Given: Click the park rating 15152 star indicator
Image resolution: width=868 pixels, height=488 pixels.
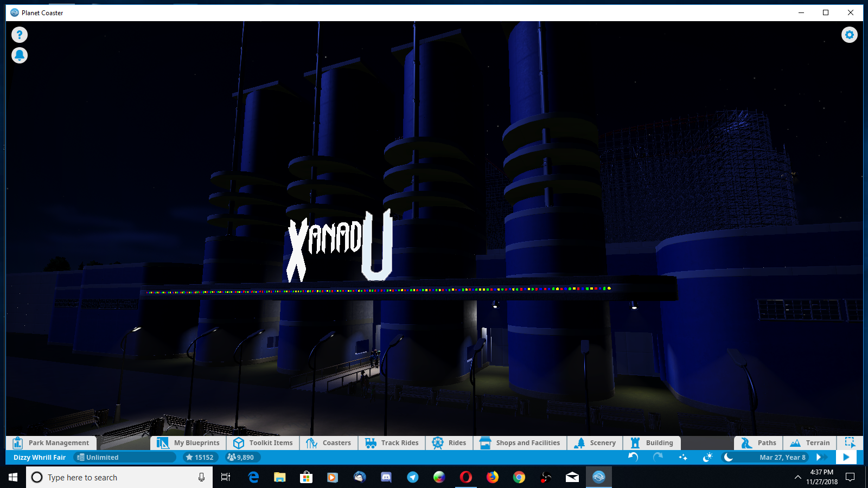Looking at the screenshot, I should pos(200,458).
